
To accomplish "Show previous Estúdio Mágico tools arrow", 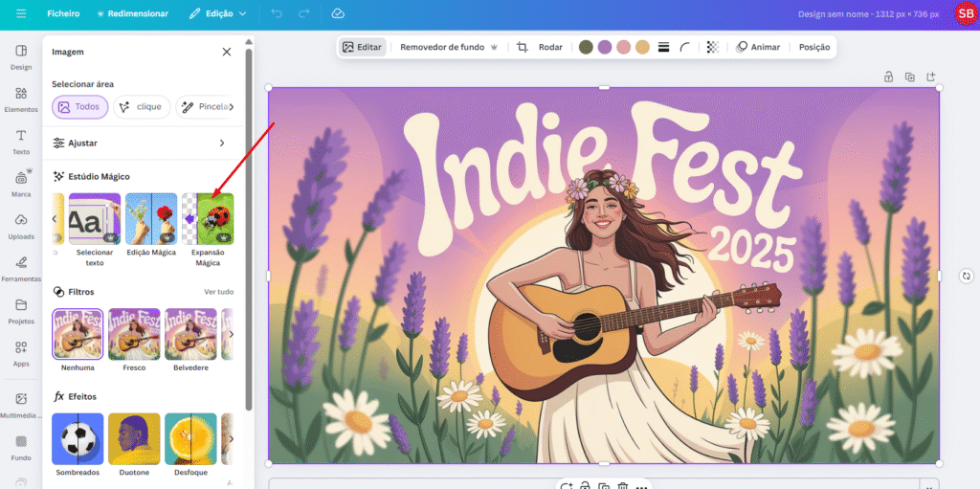I will [x=55, y=219].
